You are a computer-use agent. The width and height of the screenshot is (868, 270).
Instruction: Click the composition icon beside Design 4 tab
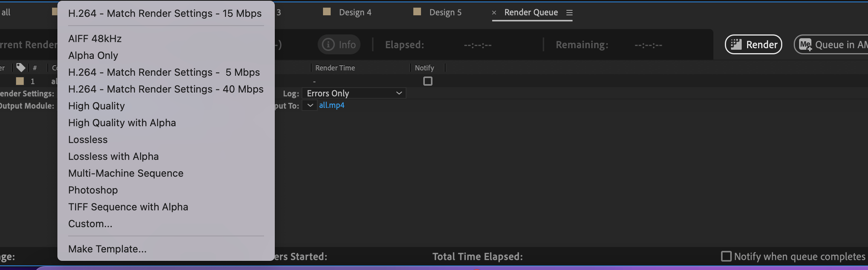[327, 12]
